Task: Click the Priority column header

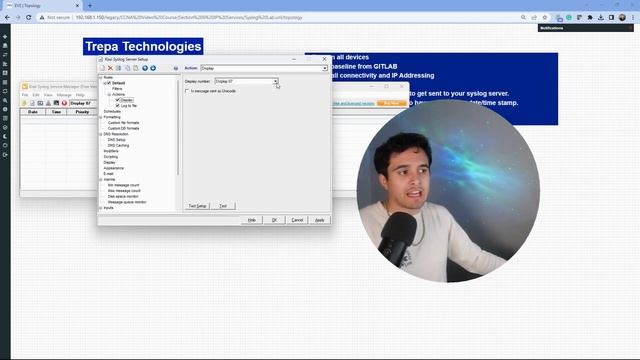Action: click(x=82, y=112)
